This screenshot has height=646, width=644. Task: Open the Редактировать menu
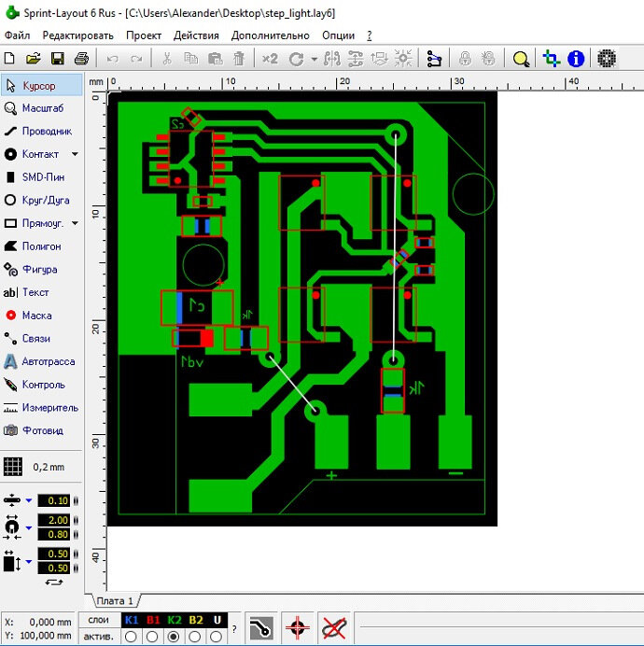(77, 35)
